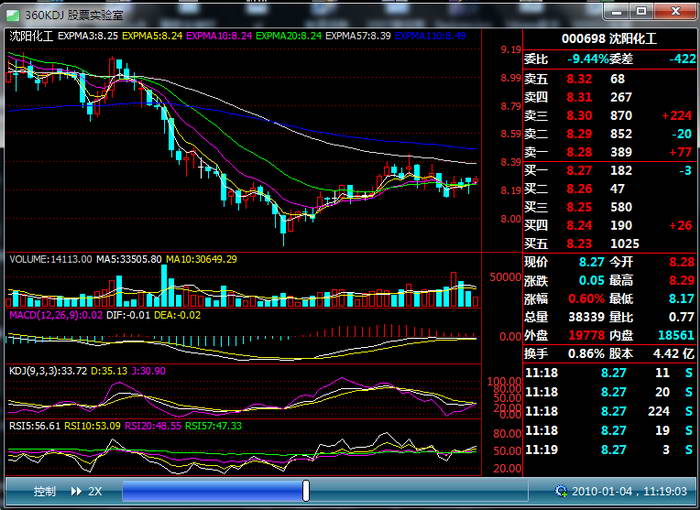This screenshot has height=510, width=700.
Task: Click the 卖三 volume change +224
Action: [677, 116]
